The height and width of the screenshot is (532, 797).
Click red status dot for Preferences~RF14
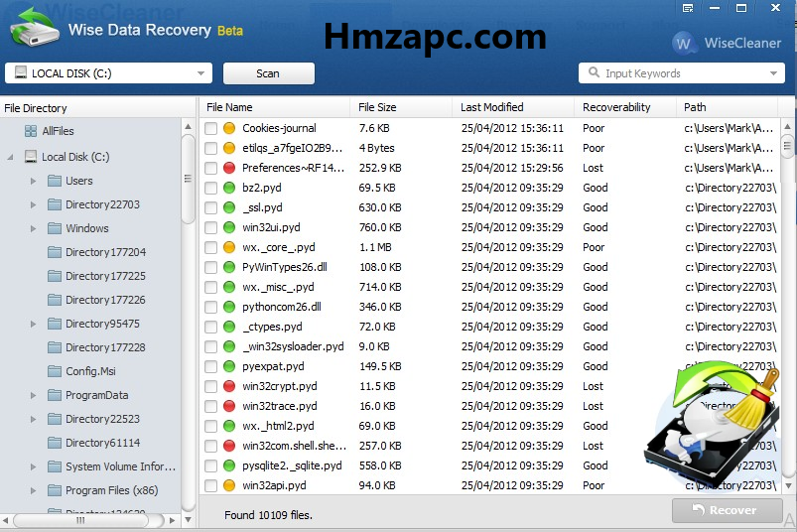[229, 168]
